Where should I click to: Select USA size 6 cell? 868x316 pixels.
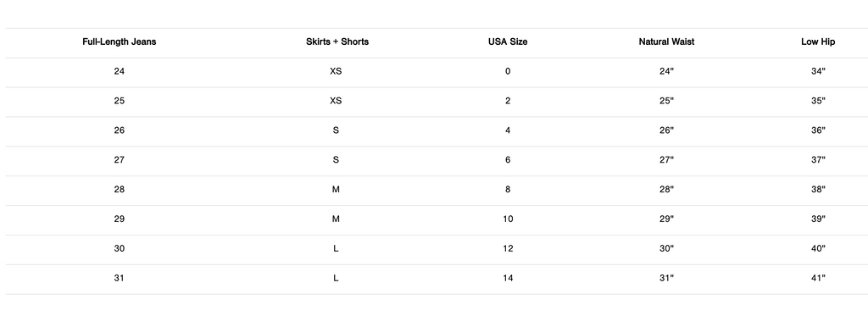point(508,160)
